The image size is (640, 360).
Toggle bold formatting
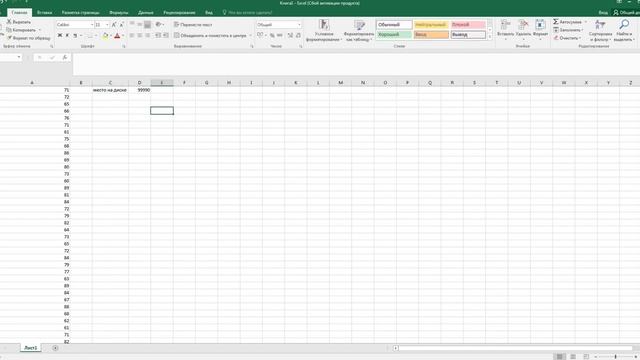click(x=60, y=36)
